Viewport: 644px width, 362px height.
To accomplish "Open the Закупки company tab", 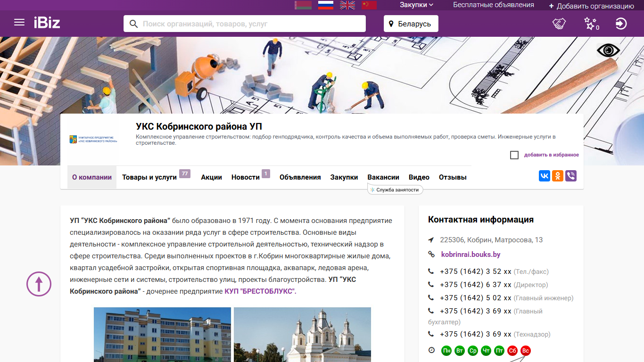I will point(344,177).
